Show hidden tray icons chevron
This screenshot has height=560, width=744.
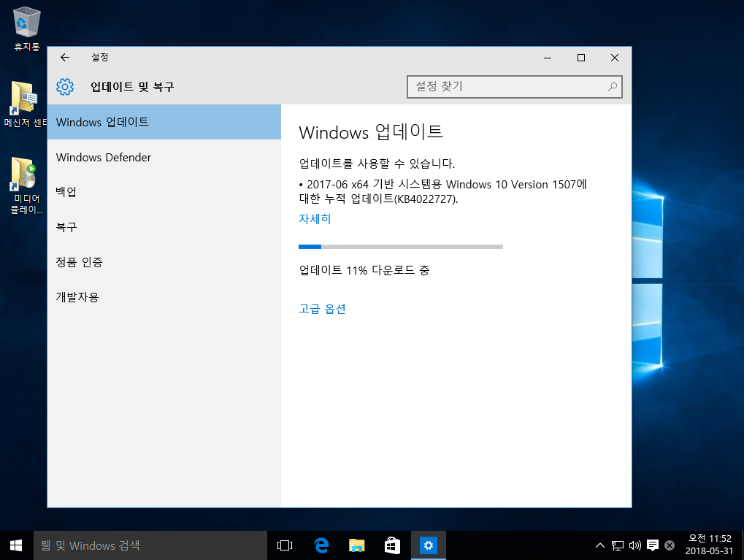[x=599, y=545]
